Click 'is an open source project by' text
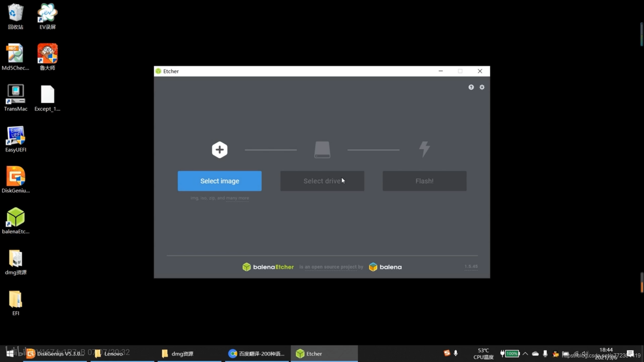 click(331, 267)
